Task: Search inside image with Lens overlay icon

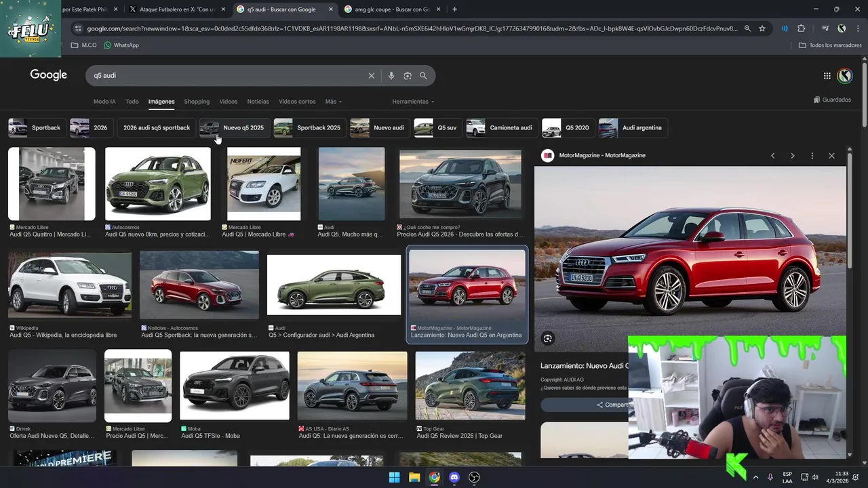Action: click(548, 338)
